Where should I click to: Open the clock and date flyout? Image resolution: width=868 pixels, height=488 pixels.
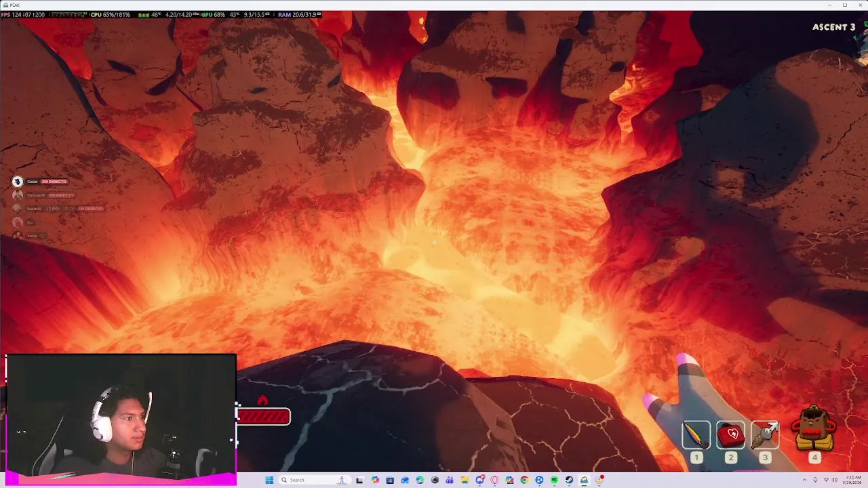click(852, 480)
